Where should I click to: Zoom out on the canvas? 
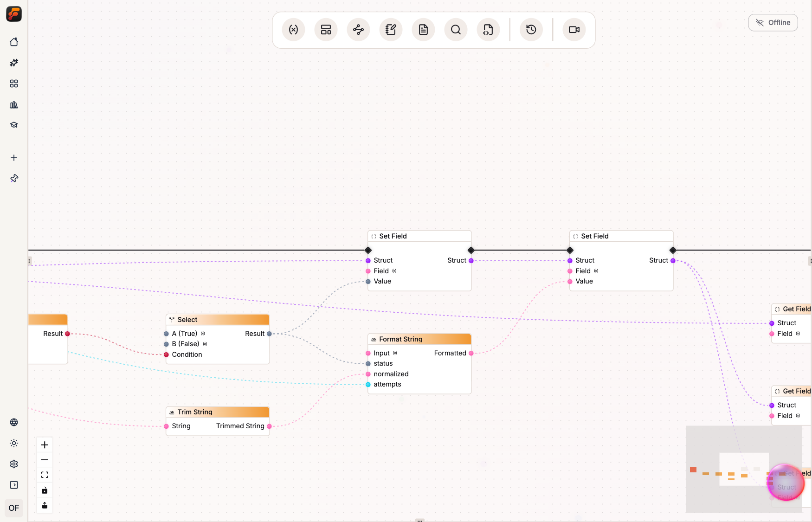45,460
